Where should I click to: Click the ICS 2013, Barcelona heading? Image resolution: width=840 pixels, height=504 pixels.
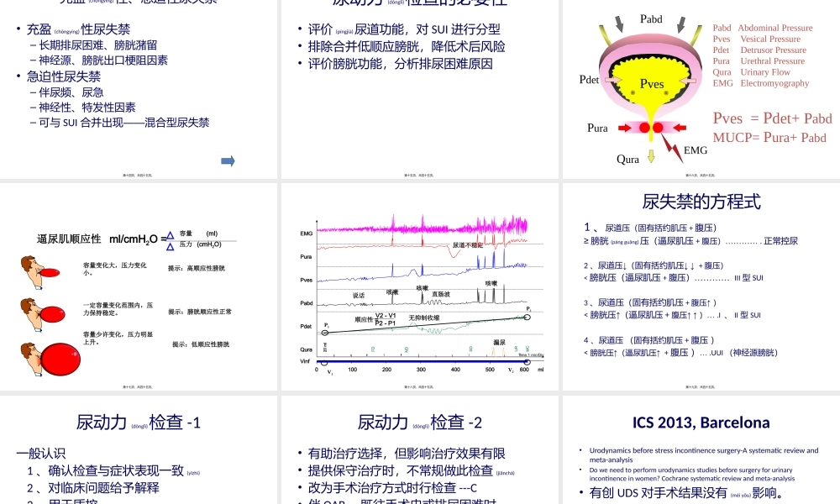(x=701, y=423)
